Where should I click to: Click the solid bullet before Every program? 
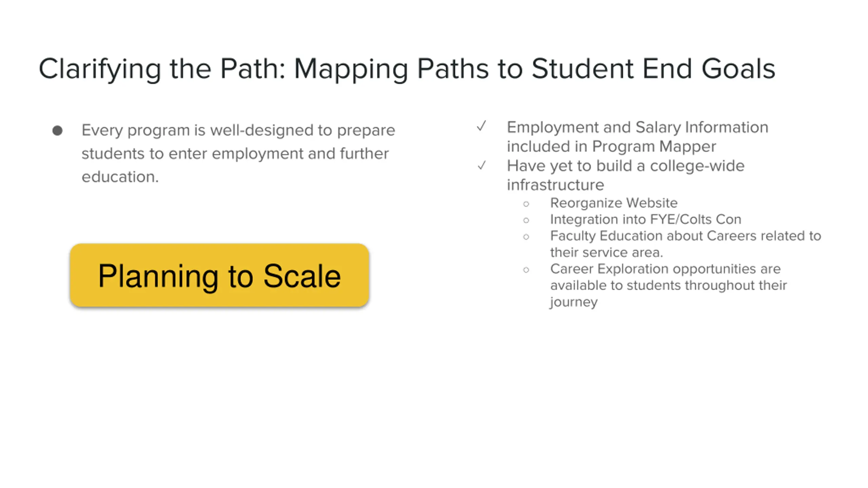[58, 130]
